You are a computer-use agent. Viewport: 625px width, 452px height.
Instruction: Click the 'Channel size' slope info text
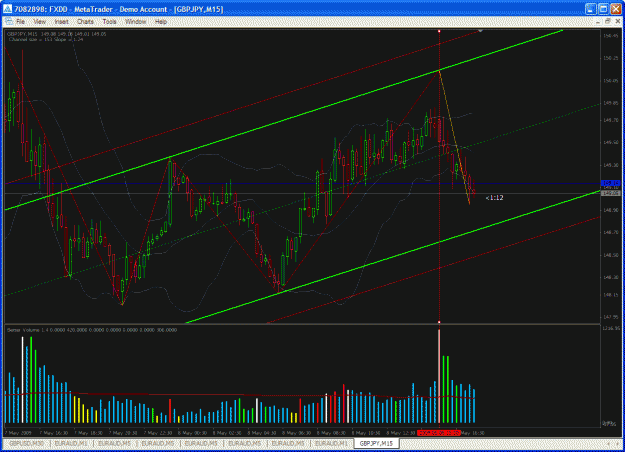(46, 39)
